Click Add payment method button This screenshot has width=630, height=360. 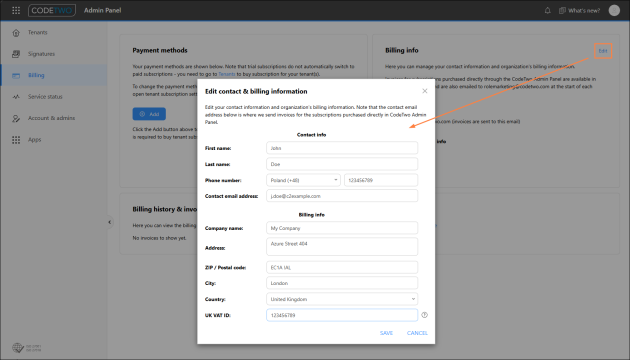tap(149, 114)
